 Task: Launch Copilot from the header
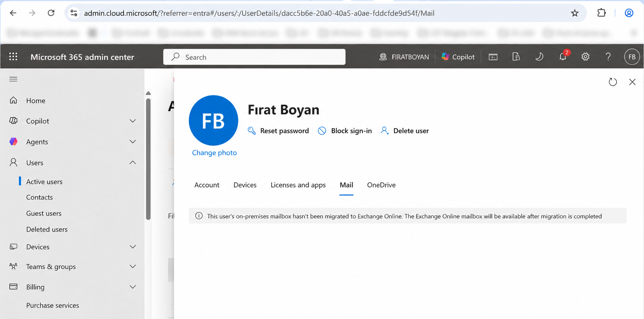(x=458, y=57)
